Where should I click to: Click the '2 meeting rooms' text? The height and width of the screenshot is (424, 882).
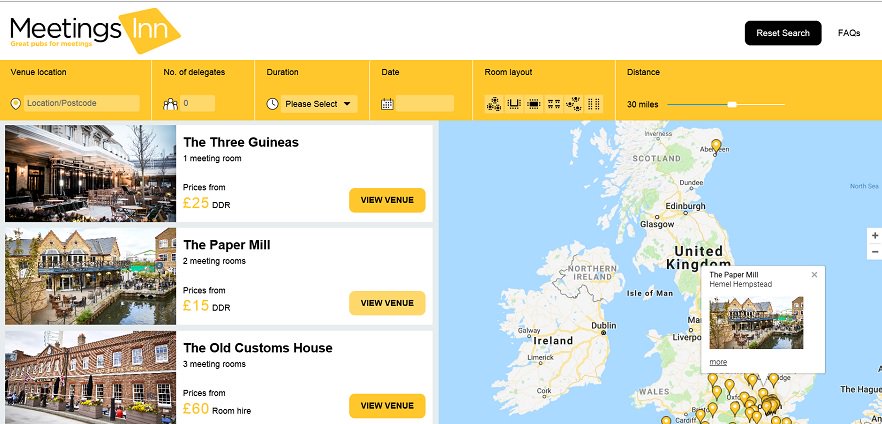click(214, 261)
